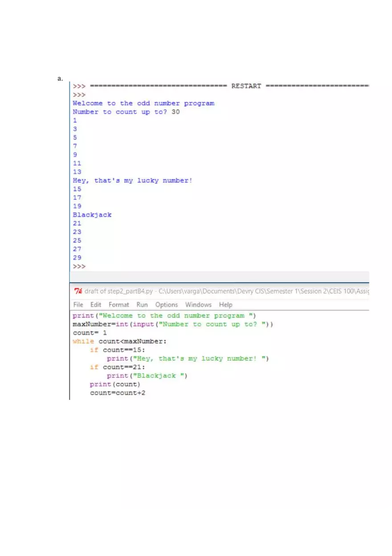392x556 pixels.
Task: Open the Edit menu
Action: click(96, 305)
